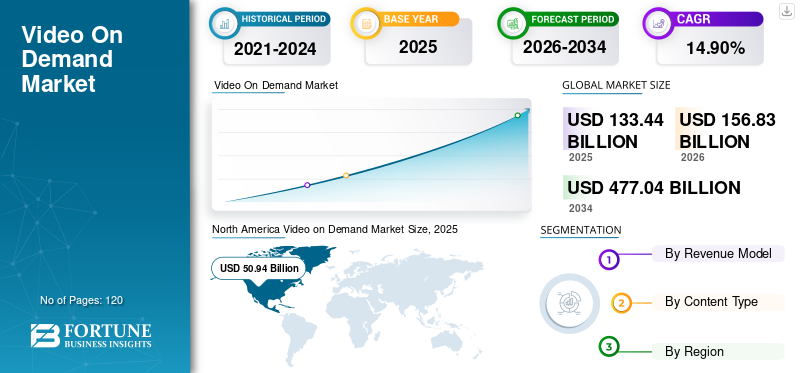Screen dimensions: 800x373
Task: Open the By Region segment
Action: (718, 352)
